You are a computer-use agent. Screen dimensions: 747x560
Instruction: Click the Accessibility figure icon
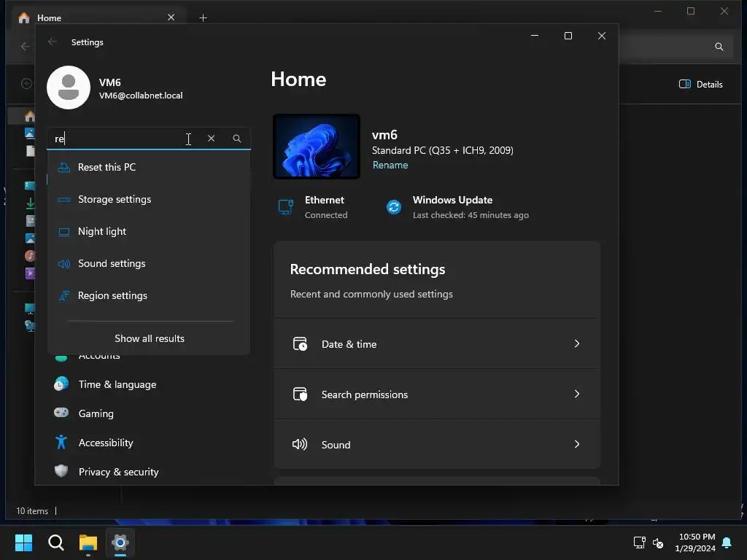coord(61,442)
